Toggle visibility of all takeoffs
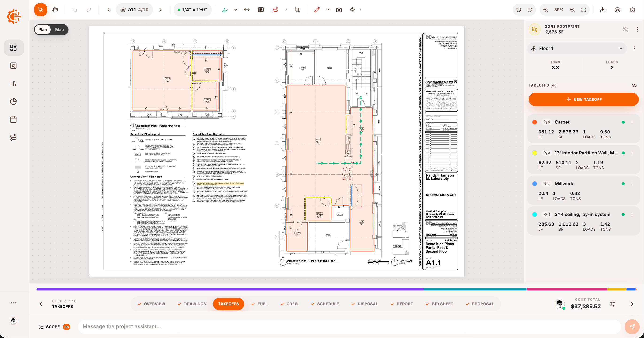 click(634, 85)
